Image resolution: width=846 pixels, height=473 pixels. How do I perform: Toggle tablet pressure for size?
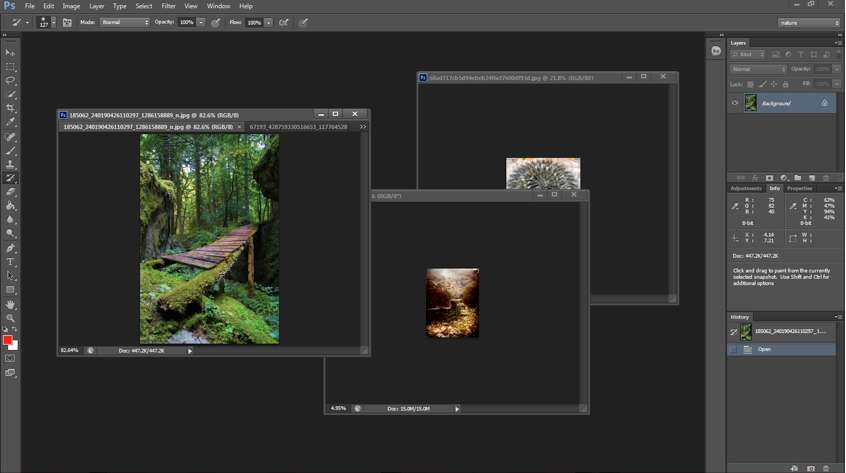[304, 23]
